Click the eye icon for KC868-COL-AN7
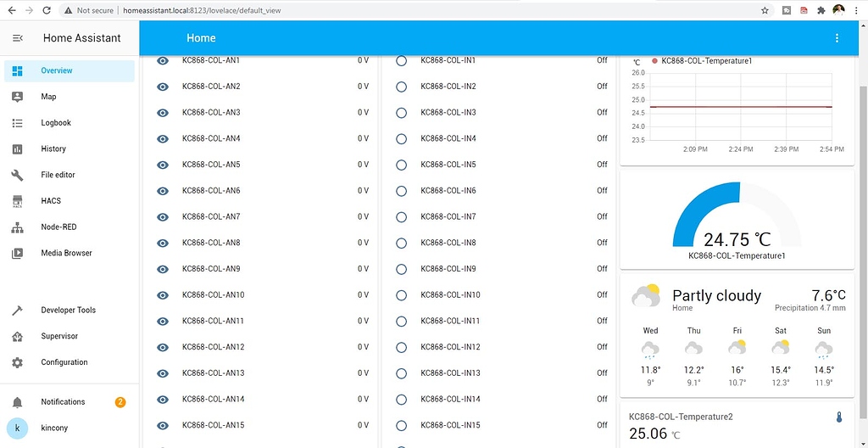868x448 pixels. coord(162,217)
